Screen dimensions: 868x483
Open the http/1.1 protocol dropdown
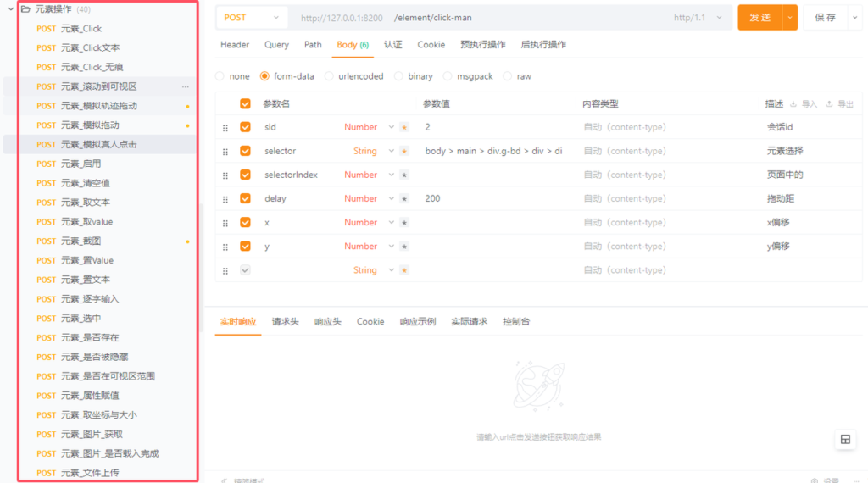coord(698,18)
